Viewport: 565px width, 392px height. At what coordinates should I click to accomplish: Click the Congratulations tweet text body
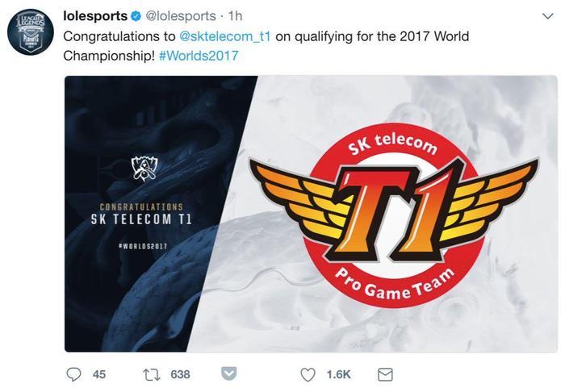pyautogui.click(x=266, y=46)
